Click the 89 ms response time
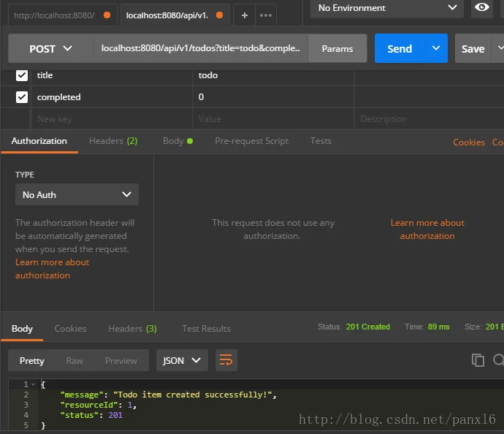 click(438, 327)
